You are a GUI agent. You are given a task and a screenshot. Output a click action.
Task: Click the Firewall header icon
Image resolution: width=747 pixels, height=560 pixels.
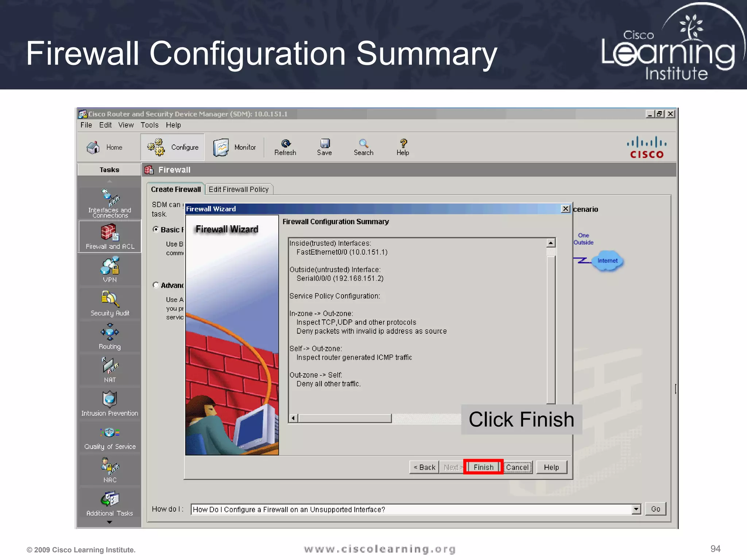tap(149, 170)
